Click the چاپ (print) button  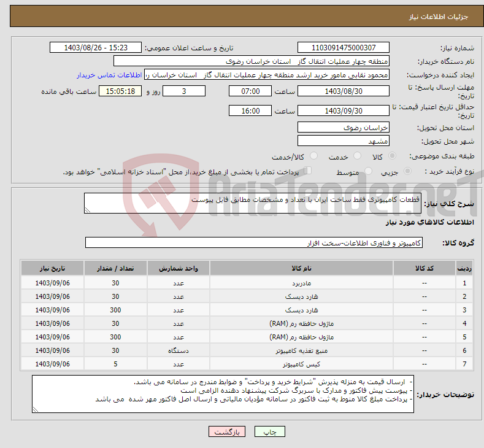tap(269, 431)
